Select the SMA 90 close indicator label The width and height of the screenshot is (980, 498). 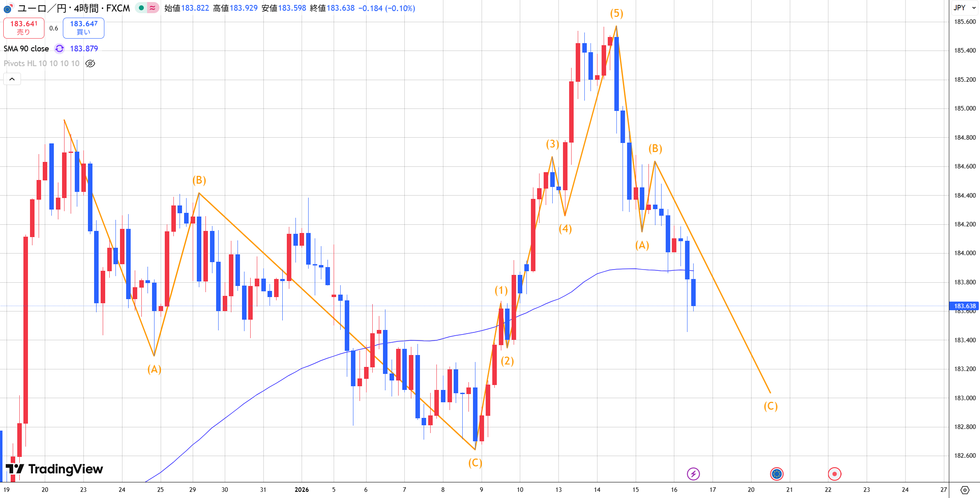[x=26, y=48]
